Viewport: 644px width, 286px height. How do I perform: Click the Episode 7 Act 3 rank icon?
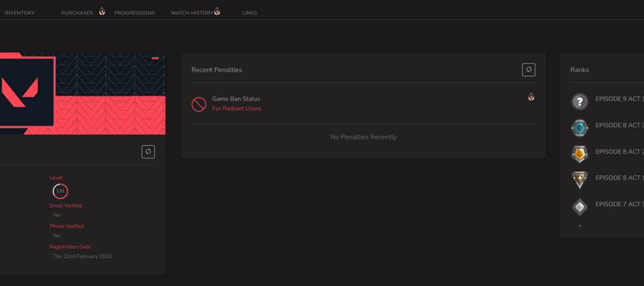point(580,207)
